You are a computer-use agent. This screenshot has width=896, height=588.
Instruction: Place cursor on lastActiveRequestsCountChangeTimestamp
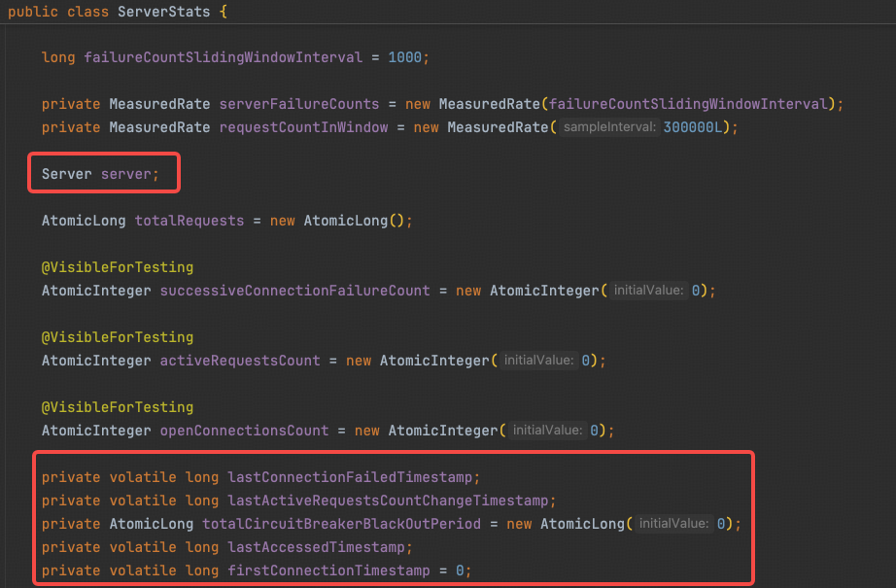pos(392,501)
